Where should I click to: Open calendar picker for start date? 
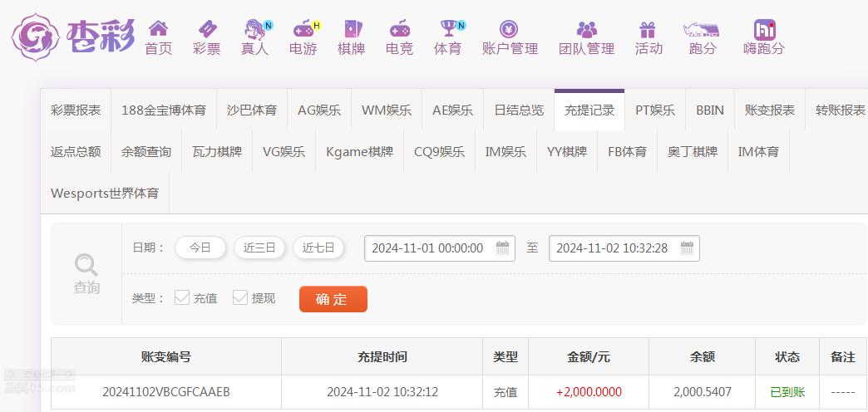pos(502,248)
